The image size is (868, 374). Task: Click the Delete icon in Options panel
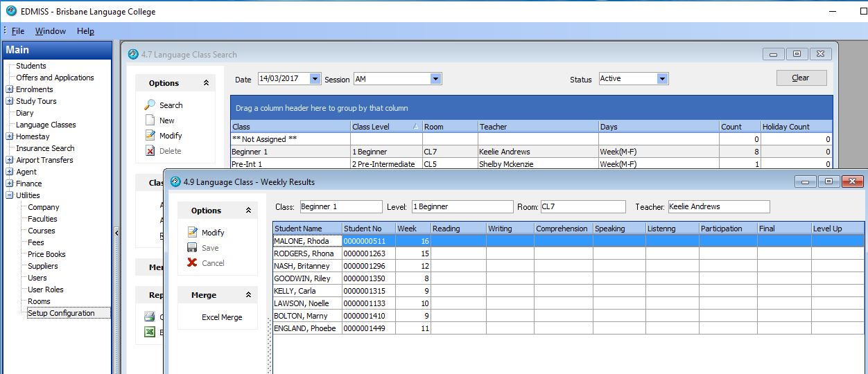pos(150,151)
